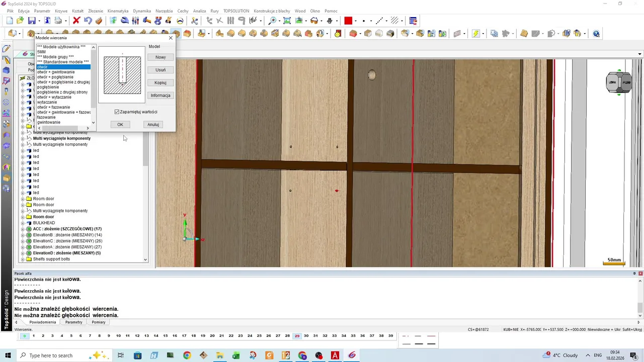The height and width of the screenshot is (362, 644).
Task: Switch to the Parametry tab
Action: (x=73, y=322)
